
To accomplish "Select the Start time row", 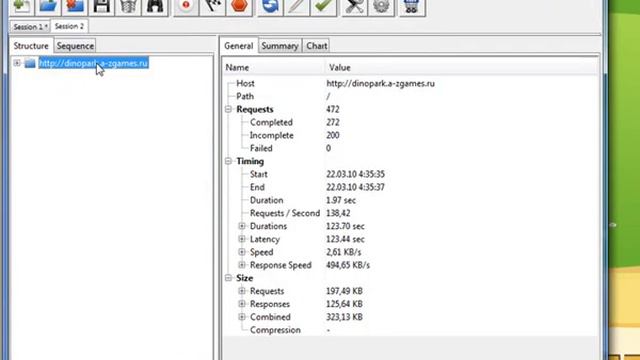I will 410,174.
